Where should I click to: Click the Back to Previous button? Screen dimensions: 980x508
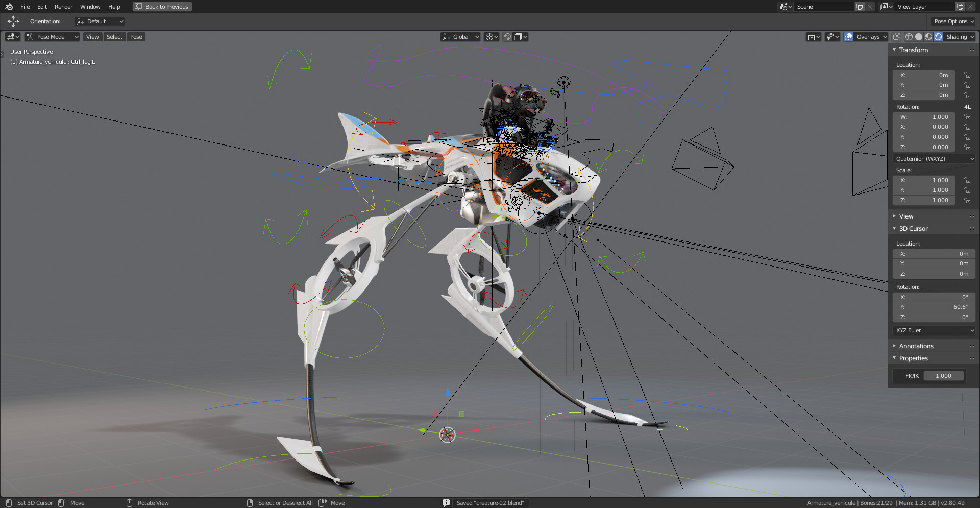(162, 7)
